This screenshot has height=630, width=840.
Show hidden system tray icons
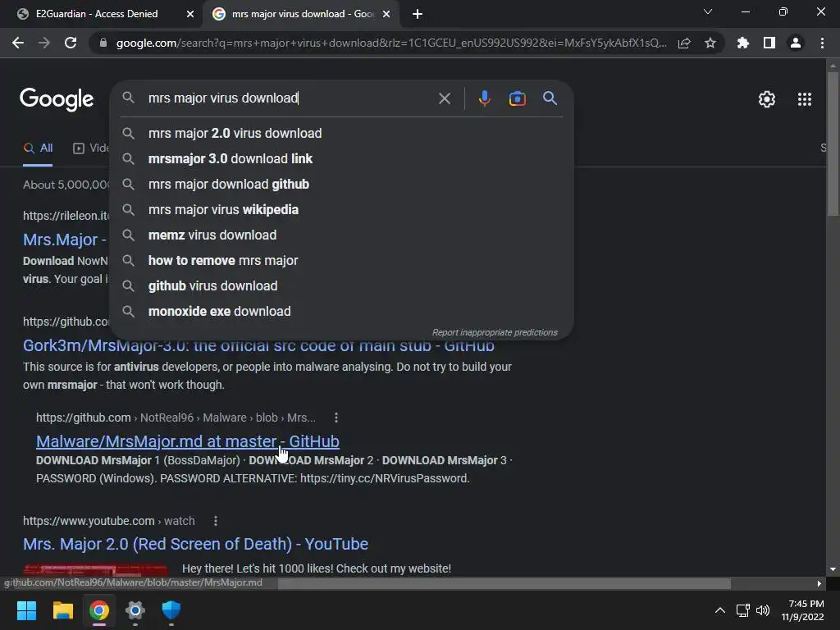[720, 610]
